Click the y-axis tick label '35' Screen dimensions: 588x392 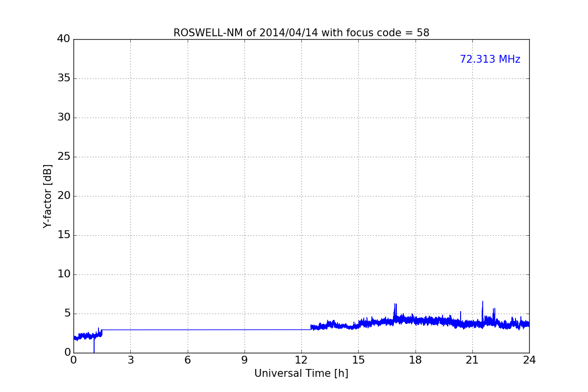64,78
